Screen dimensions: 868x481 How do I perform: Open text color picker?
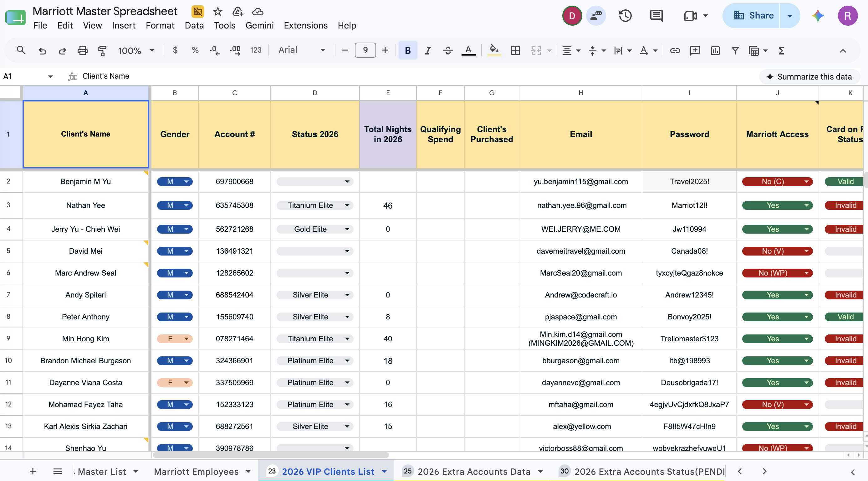point(468,50)
